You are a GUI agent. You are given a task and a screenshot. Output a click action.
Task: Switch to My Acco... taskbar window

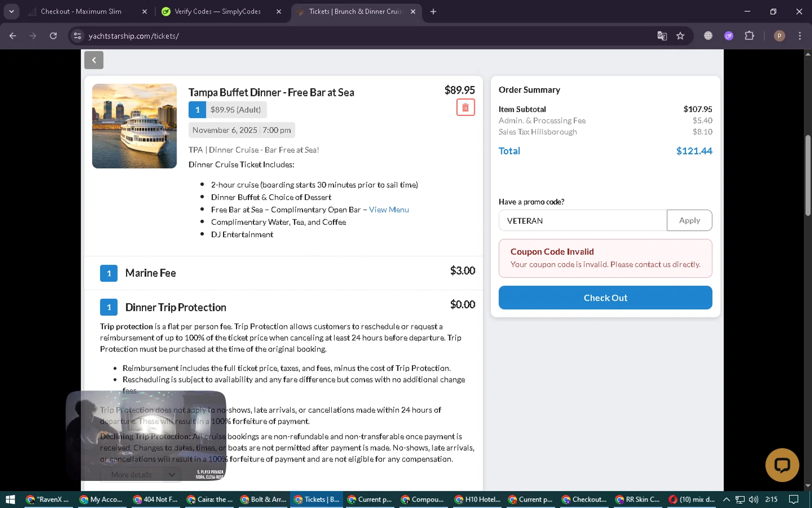(x=101, y=499)
